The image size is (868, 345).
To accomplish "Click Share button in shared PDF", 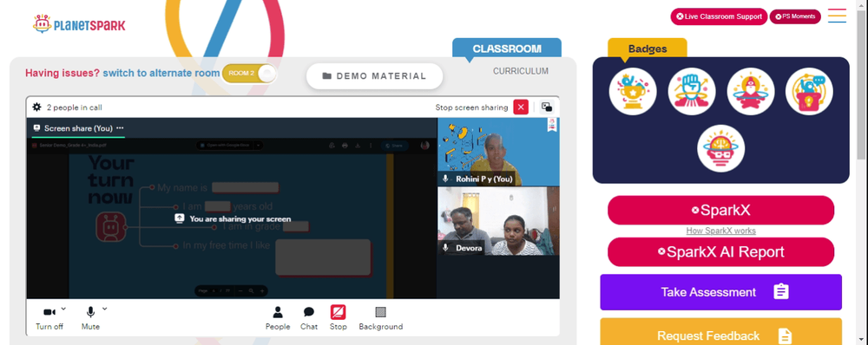I will point(394,146).
